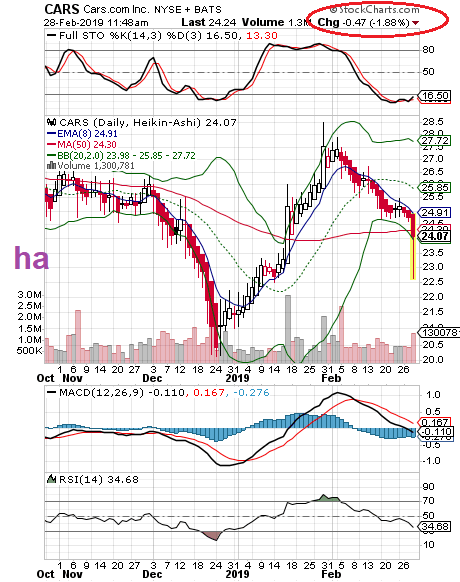Click the blue -0.276 MACD histogram value in the legend

pyautogui.click(x=252, y=393)
